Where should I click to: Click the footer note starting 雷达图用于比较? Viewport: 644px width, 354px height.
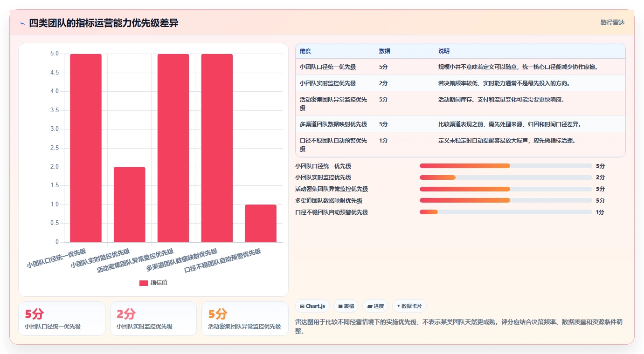459,327
